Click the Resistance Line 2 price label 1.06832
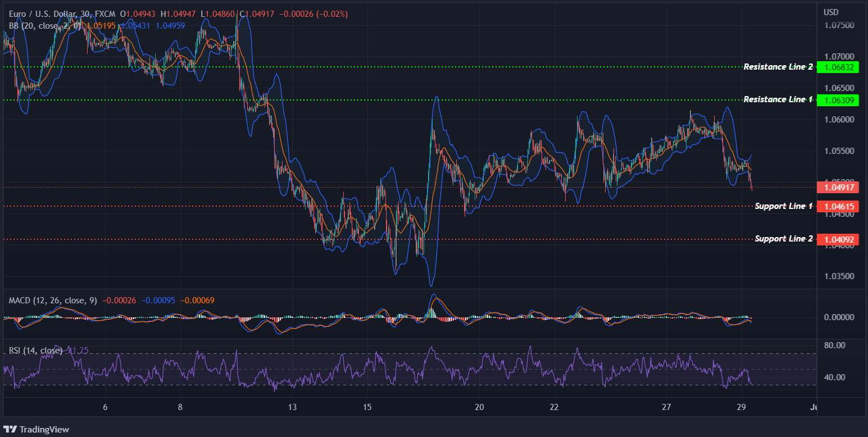This screenshot has height=437, width=868. click(840, 67)
